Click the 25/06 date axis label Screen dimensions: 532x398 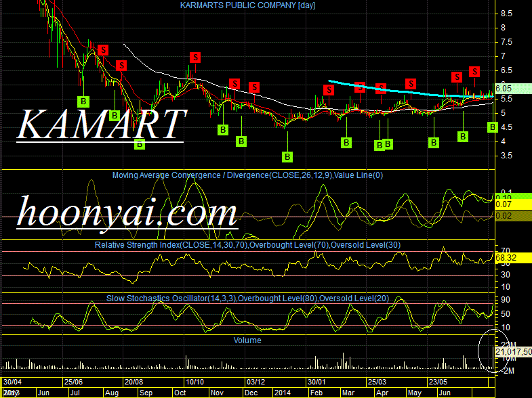pos(73,382)
